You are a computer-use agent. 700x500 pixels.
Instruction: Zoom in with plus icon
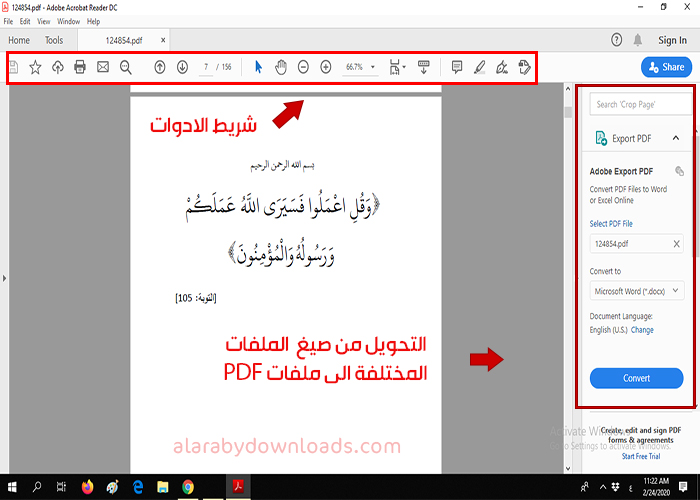coord(326,67)
